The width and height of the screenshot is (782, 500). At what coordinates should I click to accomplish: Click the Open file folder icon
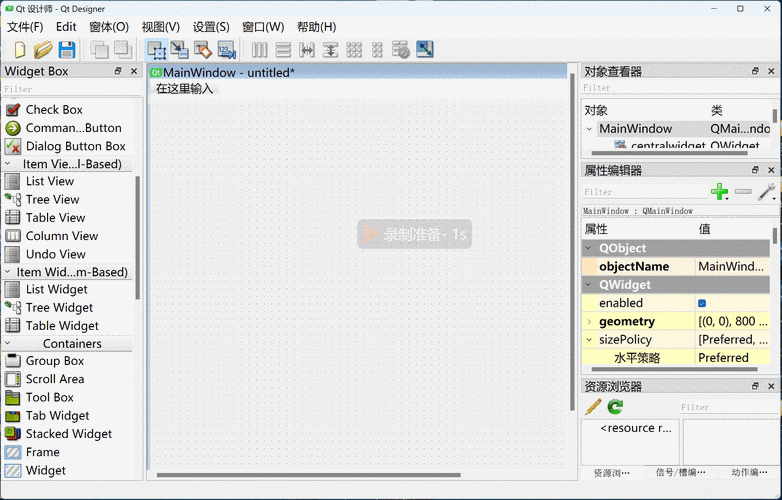[43, 49]
